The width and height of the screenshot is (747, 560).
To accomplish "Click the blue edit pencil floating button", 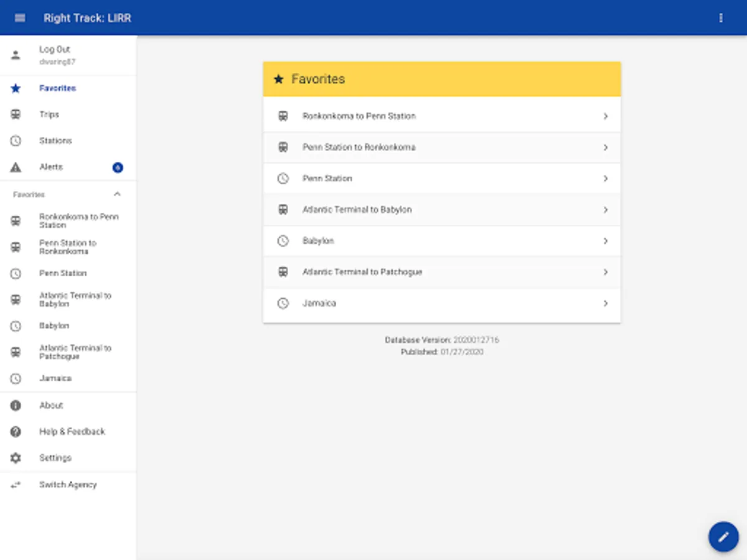I will click(x=723, y=536).
